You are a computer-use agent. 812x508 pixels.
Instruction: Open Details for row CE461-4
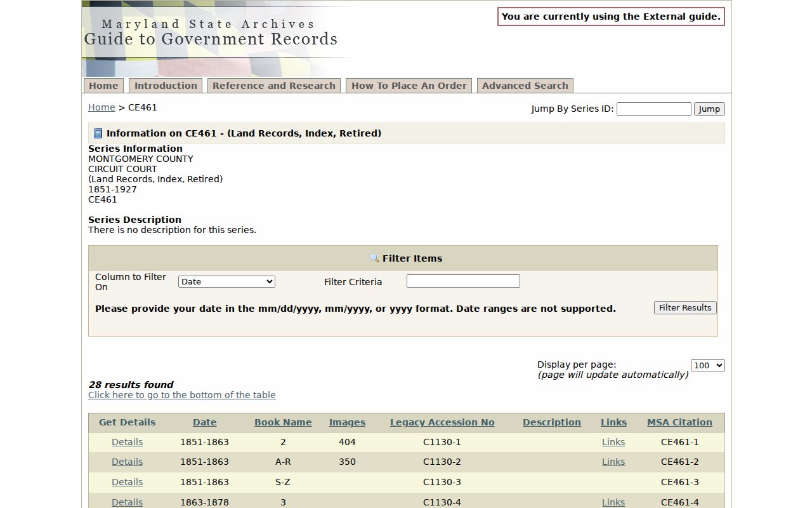(127, 502)
